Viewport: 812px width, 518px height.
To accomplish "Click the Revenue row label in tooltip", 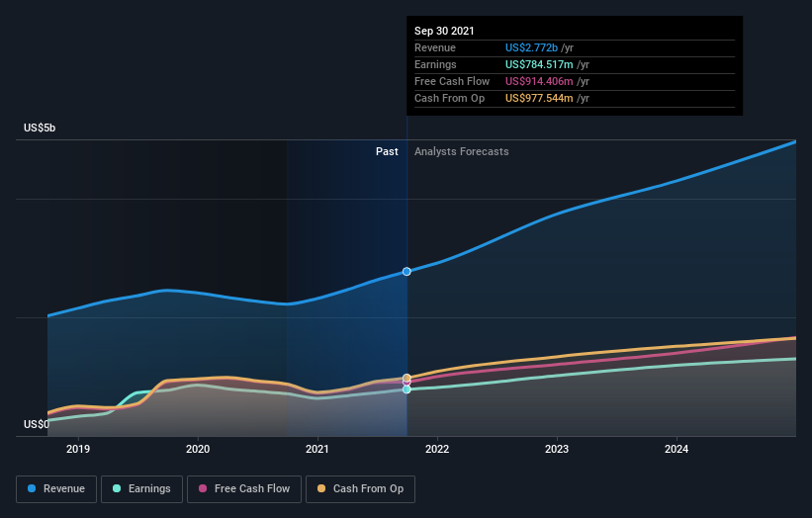I will [x=435, y=47].
